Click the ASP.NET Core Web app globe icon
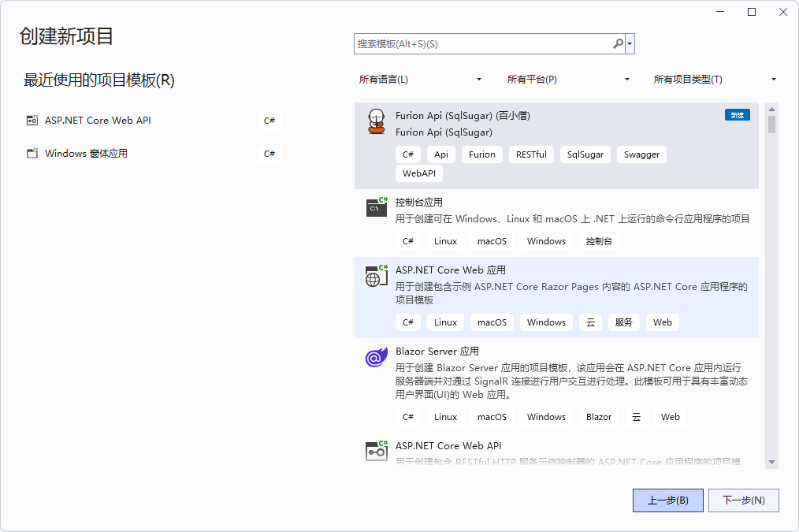This screenshot has height=532, width=799. coord(377,275)
